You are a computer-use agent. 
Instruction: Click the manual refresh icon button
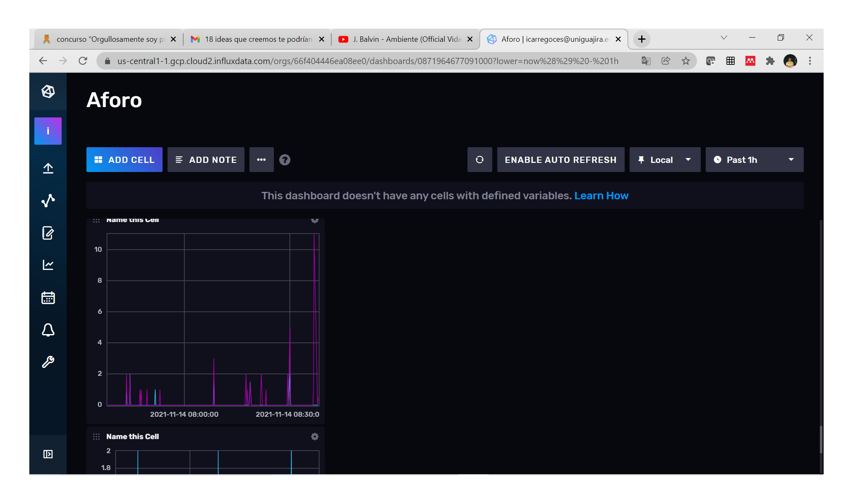tap(479, 160)
